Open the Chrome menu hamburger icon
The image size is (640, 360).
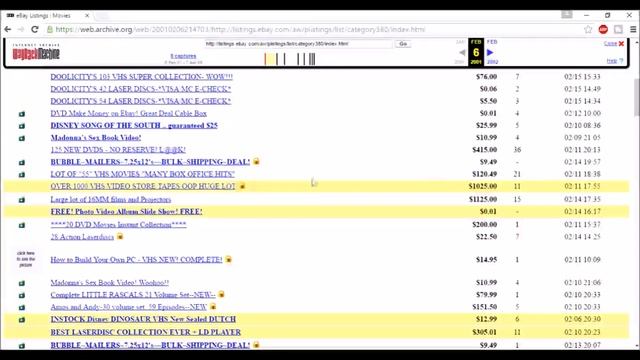pyautogui.click(x=633, y=29)
